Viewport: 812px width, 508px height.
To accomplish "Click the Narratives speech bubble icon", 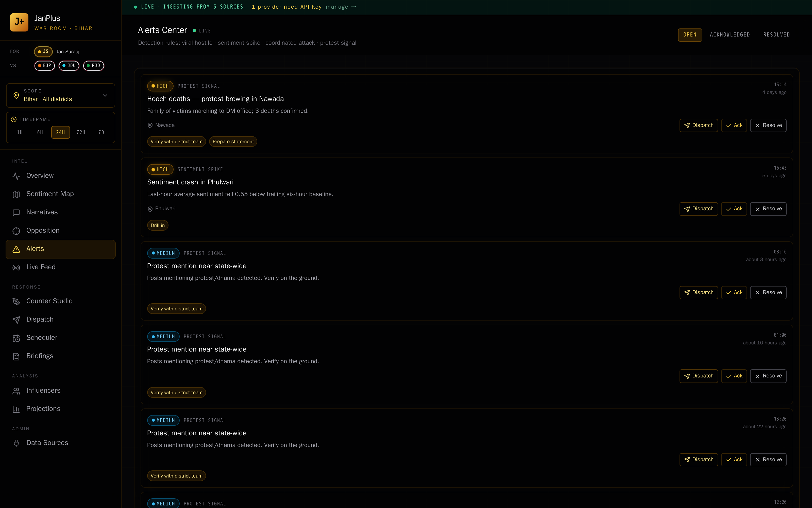I will (x=16, y=213).
